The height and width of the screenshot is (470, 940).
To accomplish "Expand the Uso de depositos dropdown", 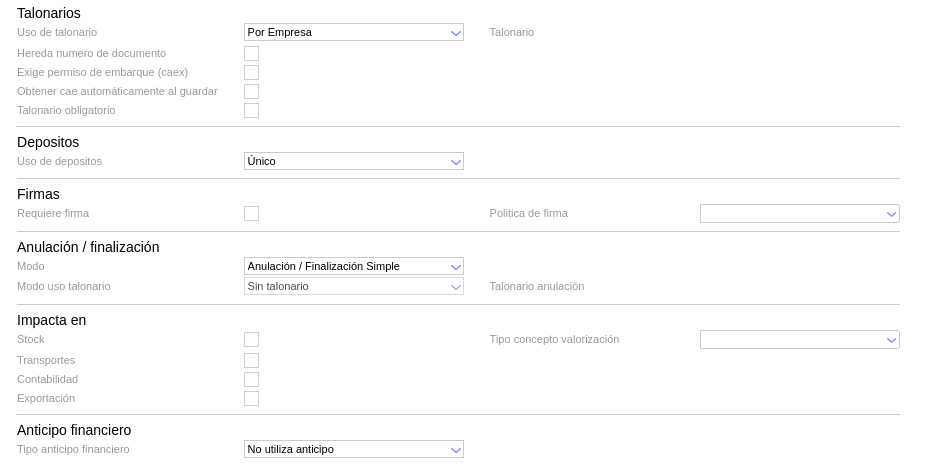I will pos(353,161).
